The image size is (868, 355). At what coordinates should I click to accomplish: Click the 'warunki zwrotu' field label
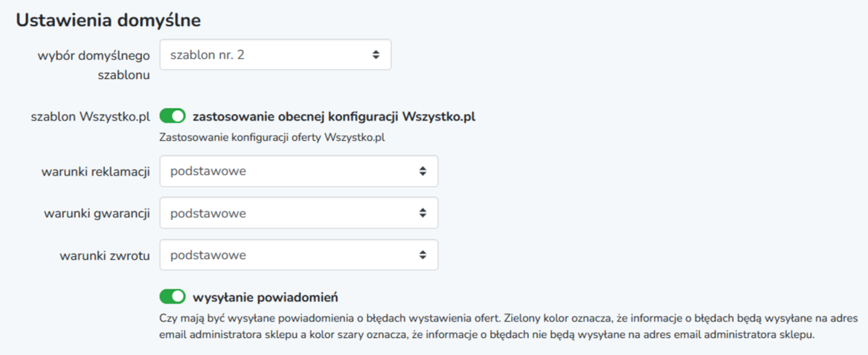pos(105,256)
